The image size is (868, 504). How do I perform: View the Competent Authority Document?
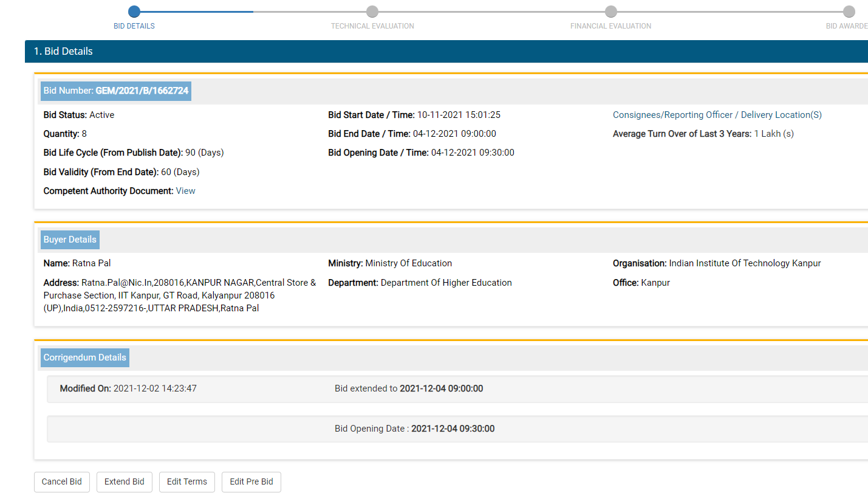pos(186,191)
